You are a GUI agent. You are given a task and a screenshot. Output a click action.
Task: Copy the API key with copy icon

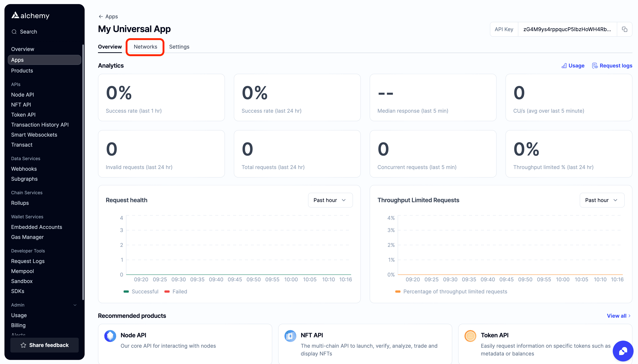[624, 29]
